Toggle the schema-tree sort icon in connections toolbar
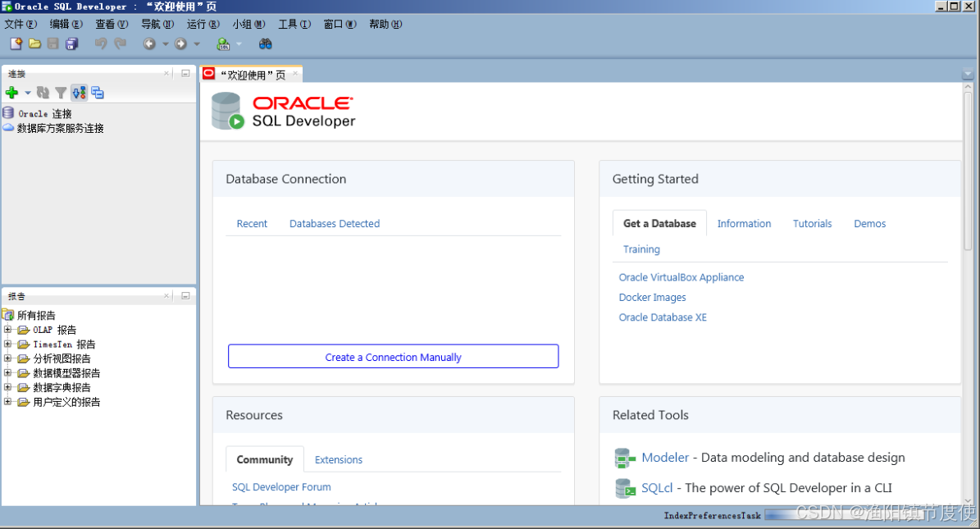This screenshot has height=529, width=980. click(x=79, y=93)
